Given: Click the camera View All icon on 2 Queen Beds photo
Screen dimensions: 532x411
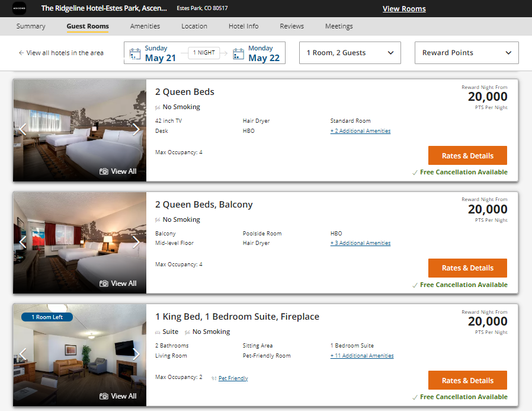Looking at the screenshot, I should click(x=104, y=171).
